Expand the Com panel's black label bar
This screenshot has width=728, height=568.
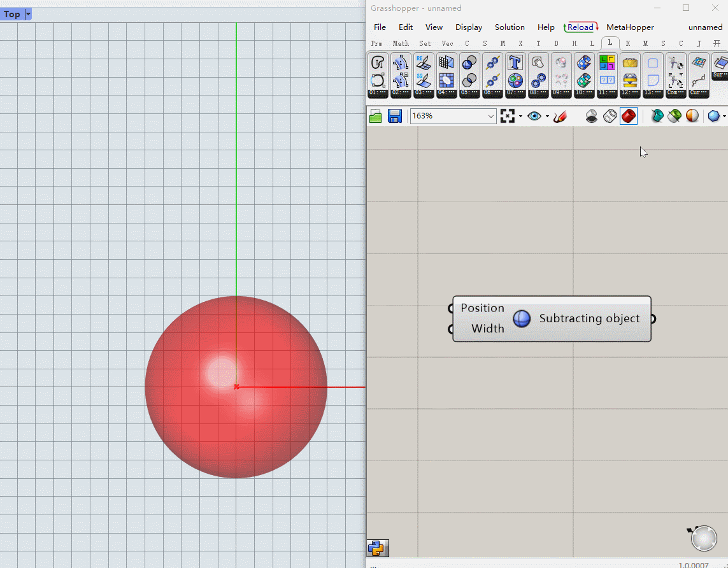click(x=676, y=93)
